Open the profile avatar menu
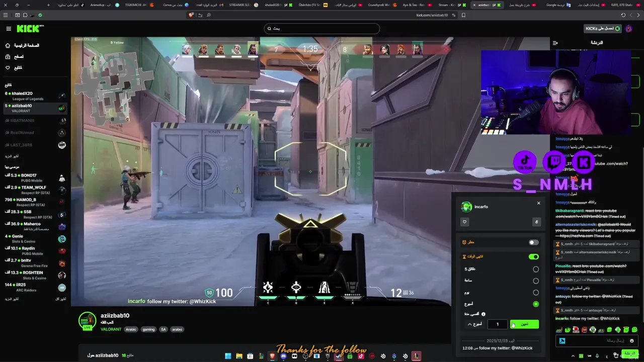 [x=628, y=29]
